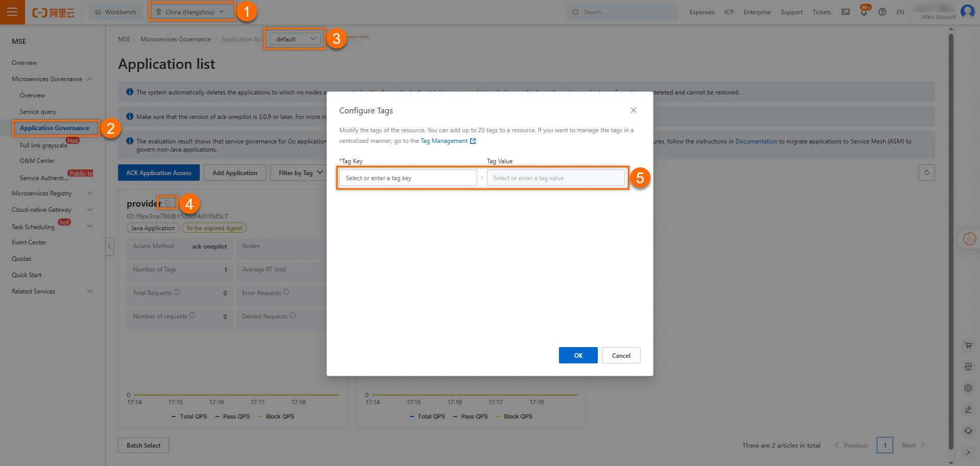This screenshot has width=980, height=466.
Task: Click the Add Application button
Action: tap(235, 173)
